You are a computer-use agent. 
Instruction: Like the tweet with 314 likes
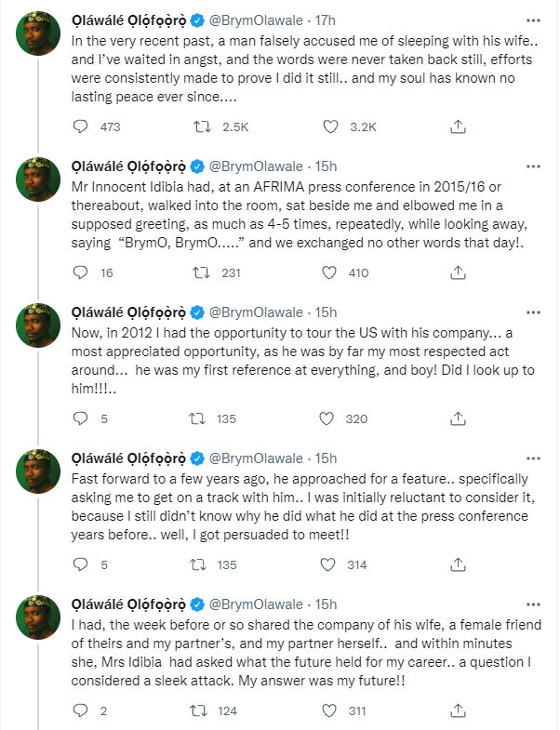(x=329, y=564)
